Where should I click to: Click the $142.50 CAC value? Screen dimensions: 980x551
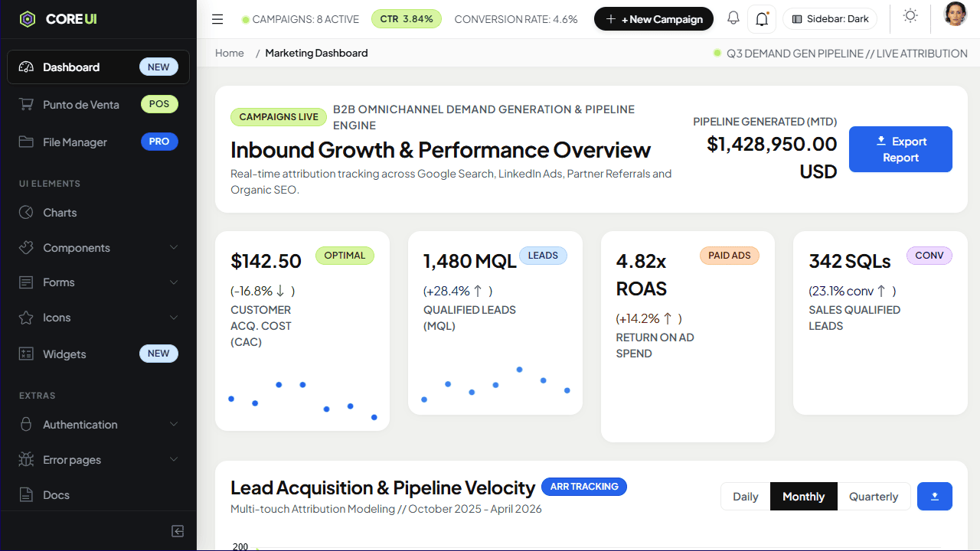tap(266, 261)
